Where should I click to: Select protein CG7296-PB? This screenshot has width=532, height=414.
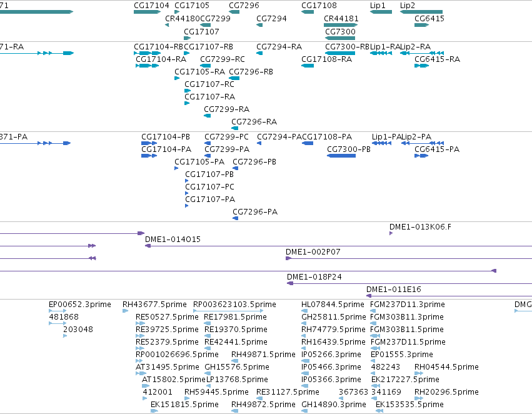tap(236, 168)
